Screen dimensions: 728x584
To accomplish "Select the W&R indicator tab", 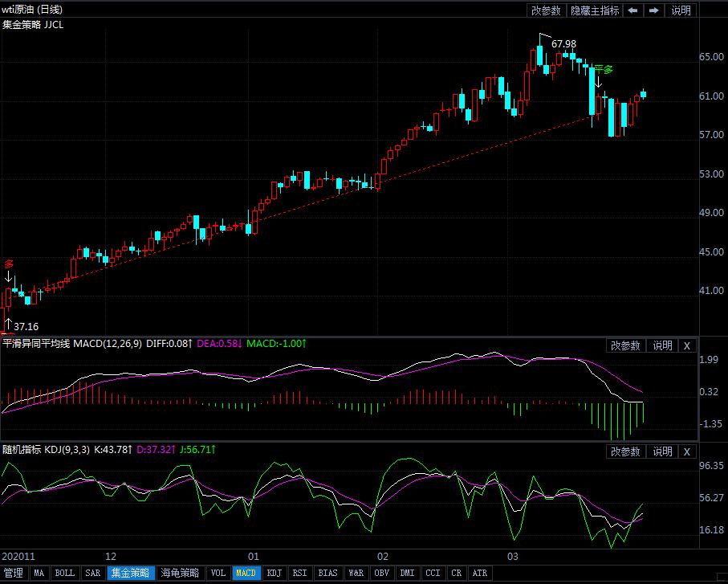I will click(356, 574).
